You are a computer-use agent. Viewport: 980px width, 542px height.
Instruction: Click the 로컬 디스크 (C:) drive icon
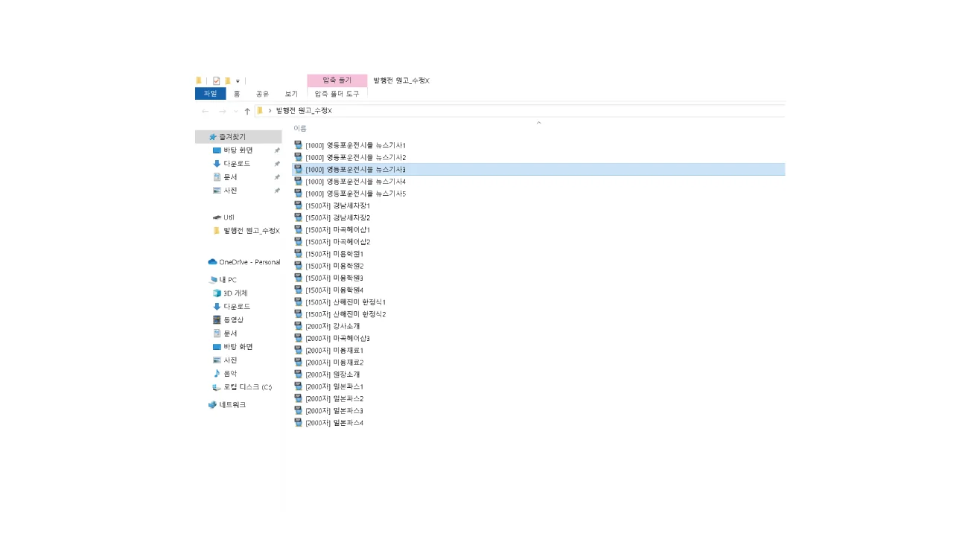point(217,387)
